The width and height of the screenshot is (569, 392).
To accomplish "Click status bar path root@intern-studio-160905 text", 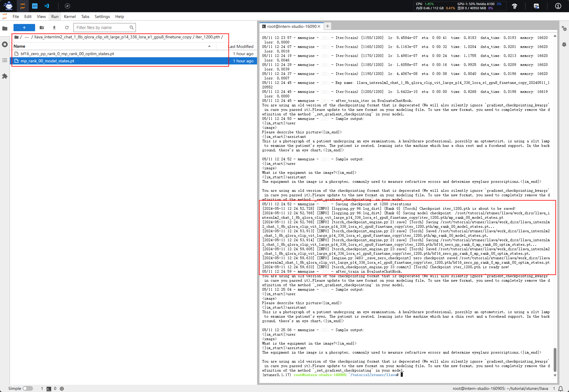I will (500, 388).
